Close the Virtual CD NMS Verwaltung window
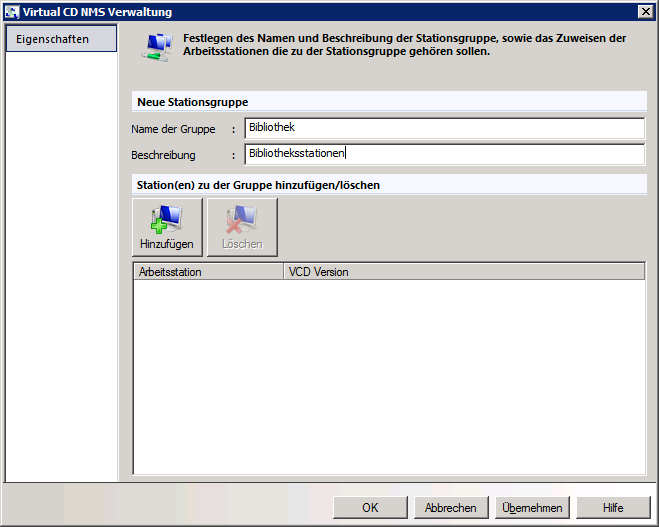The image size is (659, 527). click(645, 11)
